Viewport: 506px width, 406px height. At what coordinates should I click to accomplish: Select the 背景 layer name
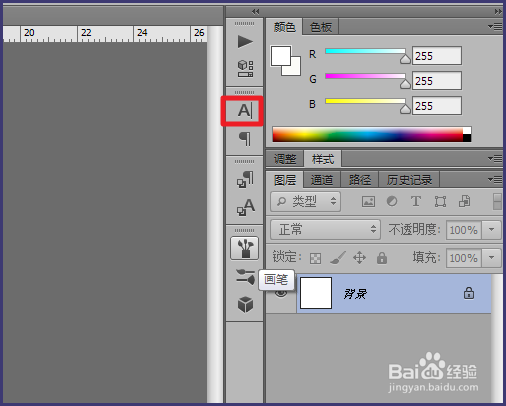(x=355, y=294)
